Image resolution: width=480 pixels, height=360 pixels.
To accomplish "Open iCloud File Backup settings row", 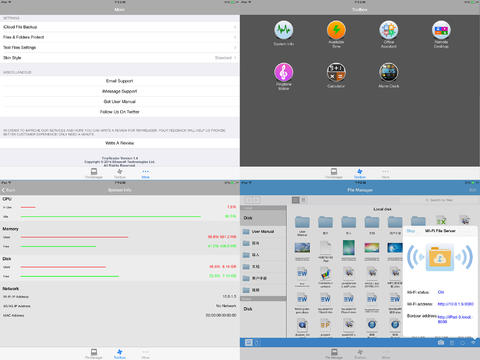I will click(x=120, y=27).
